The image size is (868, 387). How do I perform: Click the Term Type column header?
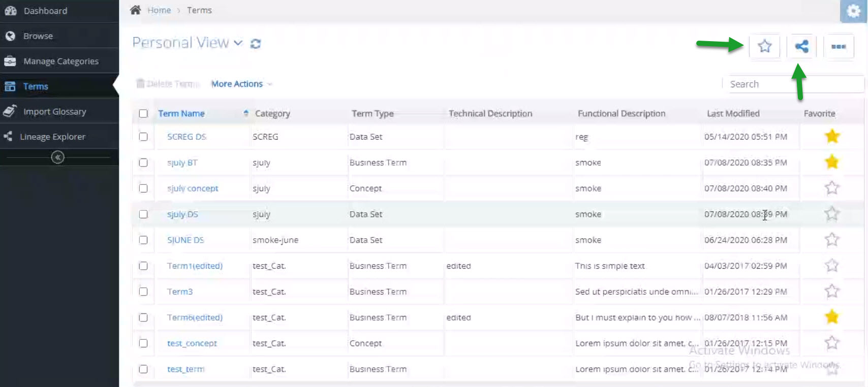point(373,114)
